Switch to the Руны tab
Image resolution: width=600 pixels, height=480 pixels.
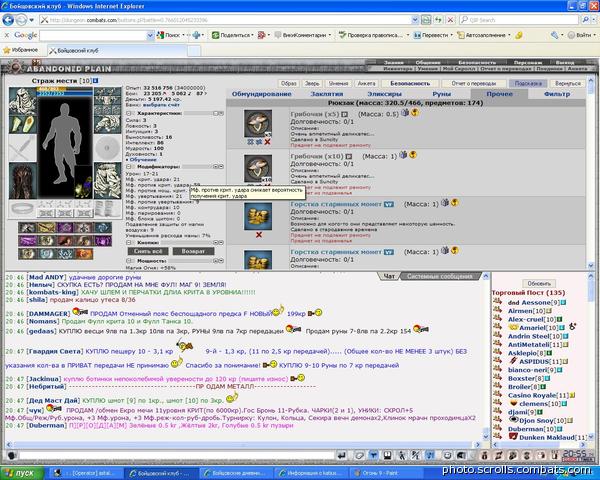tap(442, 94)
